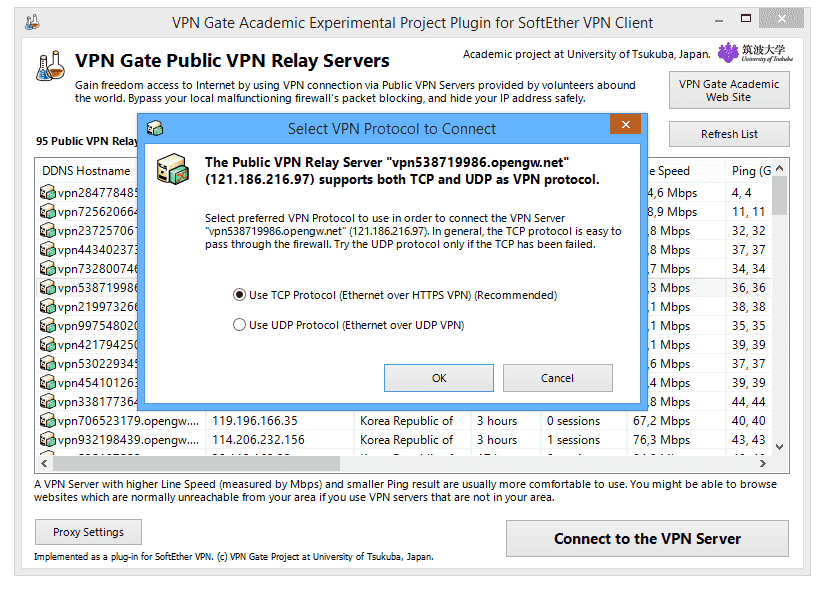Image resolution: width=839 pixels, height=604 pixels.
Task: Click the vertical scrollbar down arrow
Action: point(780,447)
